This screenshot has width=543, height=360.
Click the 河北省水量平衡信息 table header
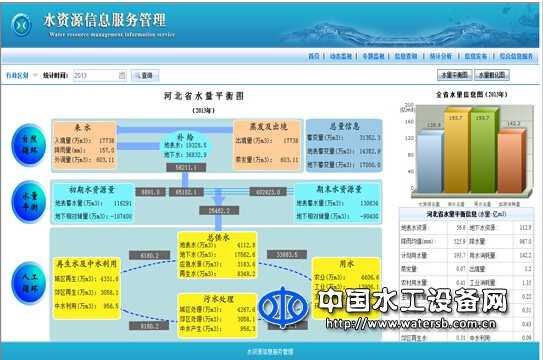point(466,214)
